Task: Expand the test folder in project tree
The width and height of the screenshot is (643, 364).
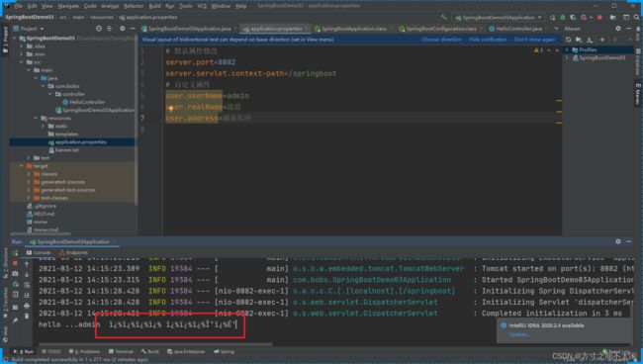Action: 29,158
